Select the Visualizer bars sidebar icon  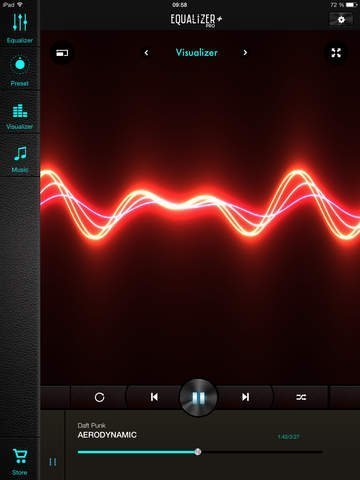click(x=20, y=116)
